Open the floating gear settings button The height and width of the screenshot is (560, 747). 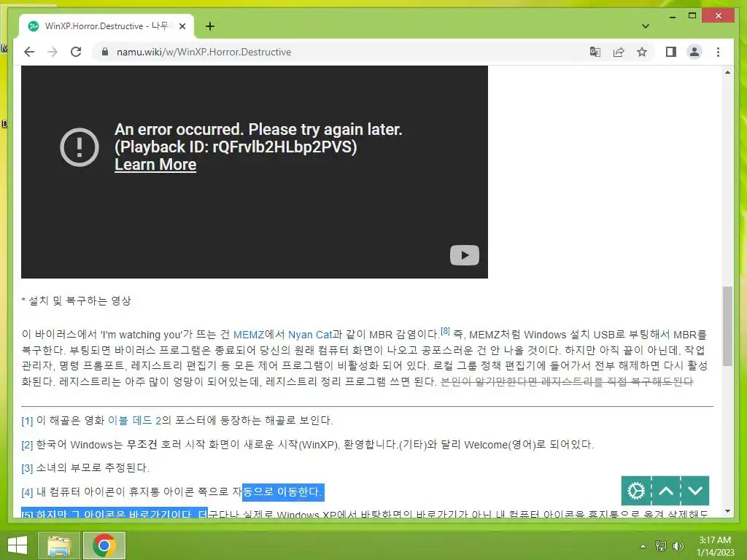coord(636,491)
